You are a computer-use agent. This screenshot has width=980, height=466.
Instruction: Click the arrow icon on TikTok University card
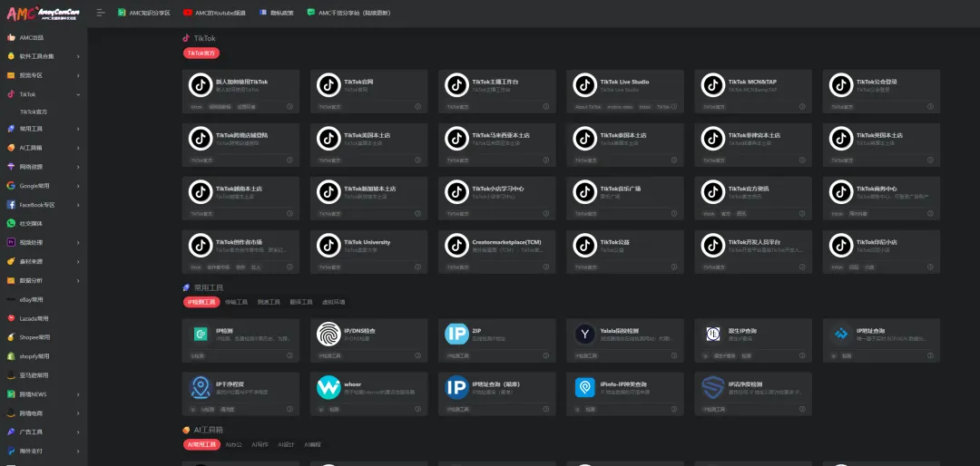tap(418, 267)
